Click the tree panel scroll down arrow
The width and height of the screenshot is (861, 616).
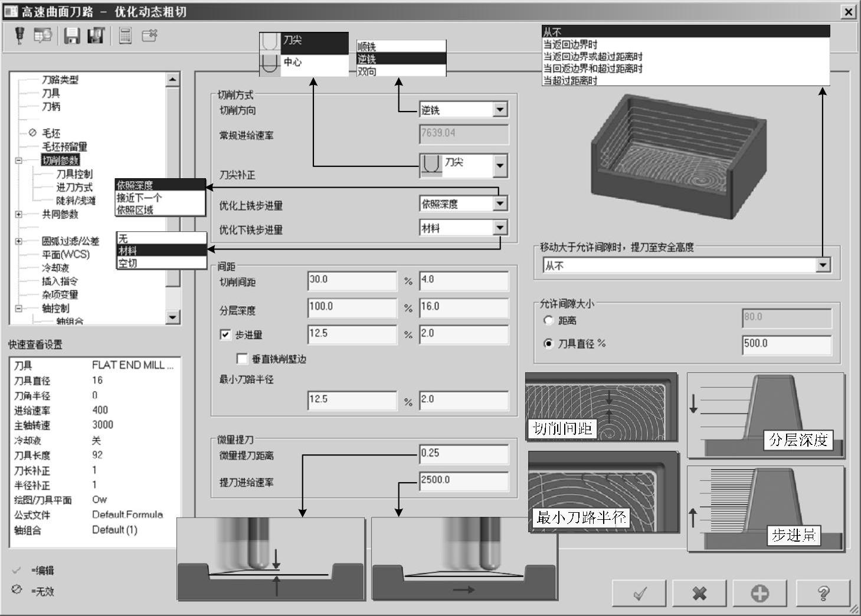click(172, 317)
